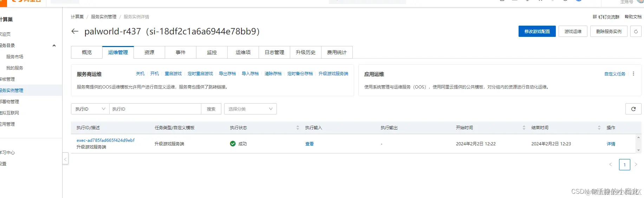
Task: Open the 执行ID filter dropdown
Action: (90, 109)
